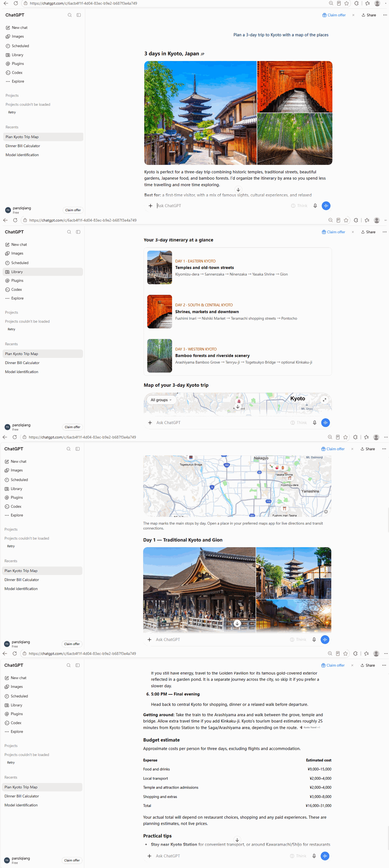Click the 'Shrines, markets and downtown' Day 2 title
389x868 pixels.
[x=207, y=312]
